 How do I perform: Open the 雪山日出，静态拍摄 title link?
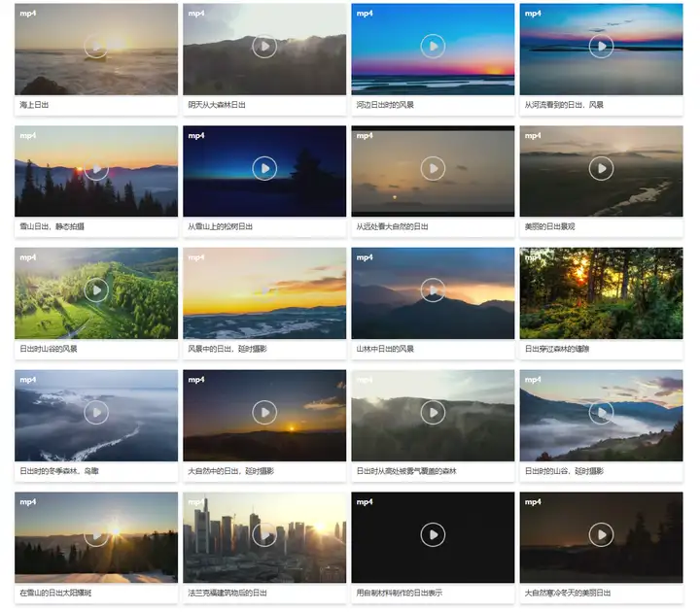(x=52, y=226)
